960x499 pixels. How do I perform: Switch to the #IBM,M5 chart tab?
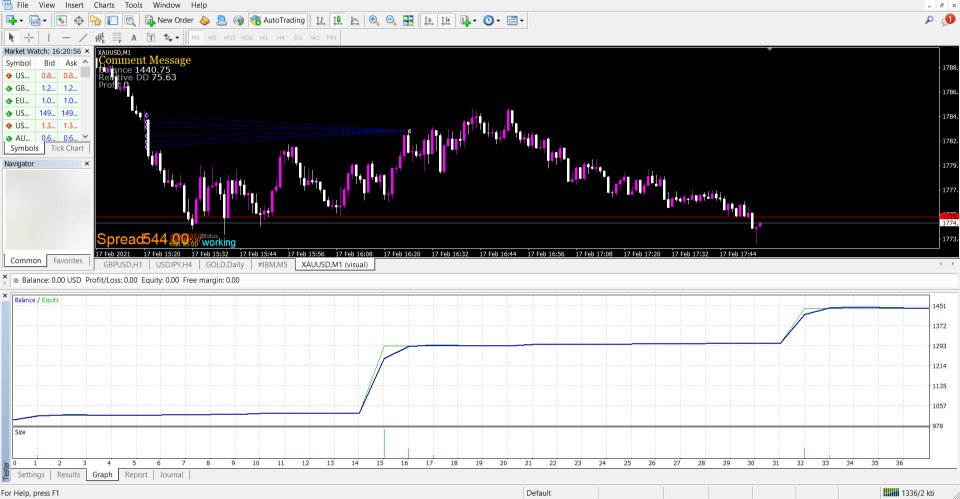(x=272, y=265)
